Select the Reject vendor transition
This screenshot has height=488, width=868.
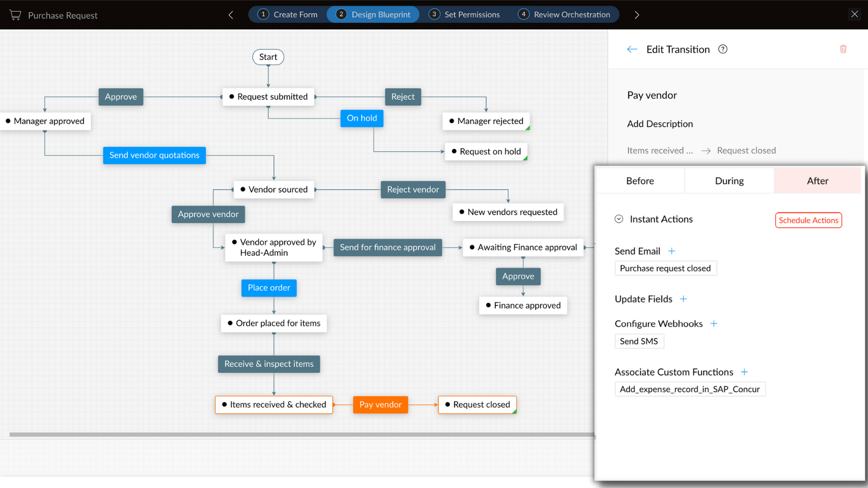pos(413,190)
